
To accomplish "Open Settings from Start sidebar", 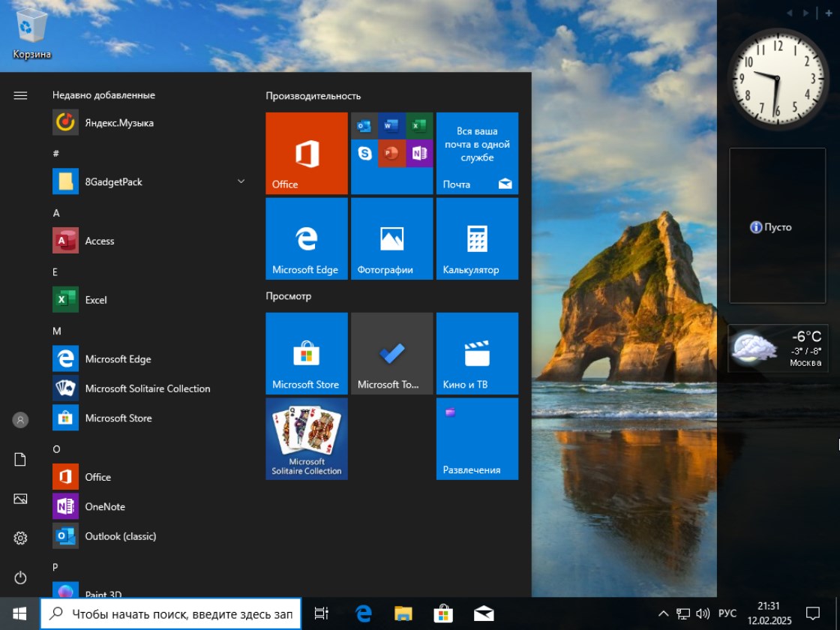I will (x=20, y=538).
